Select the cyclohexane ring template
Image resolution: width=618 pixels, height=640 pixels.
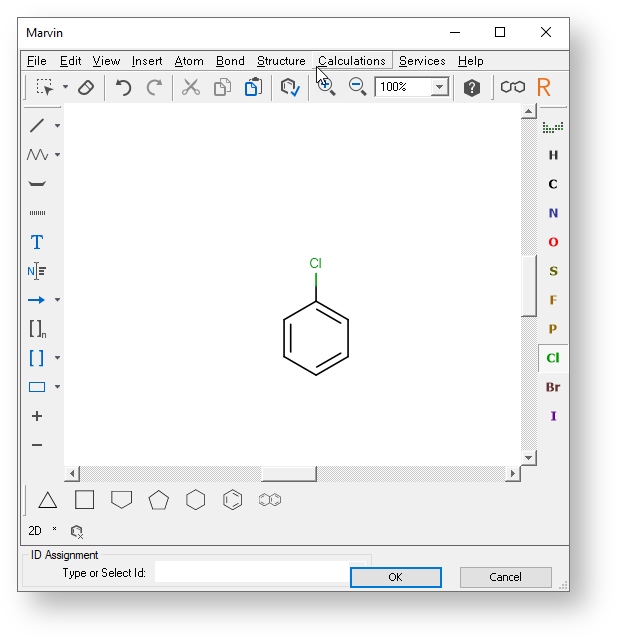pyautogui.click(x=196, y=500)
